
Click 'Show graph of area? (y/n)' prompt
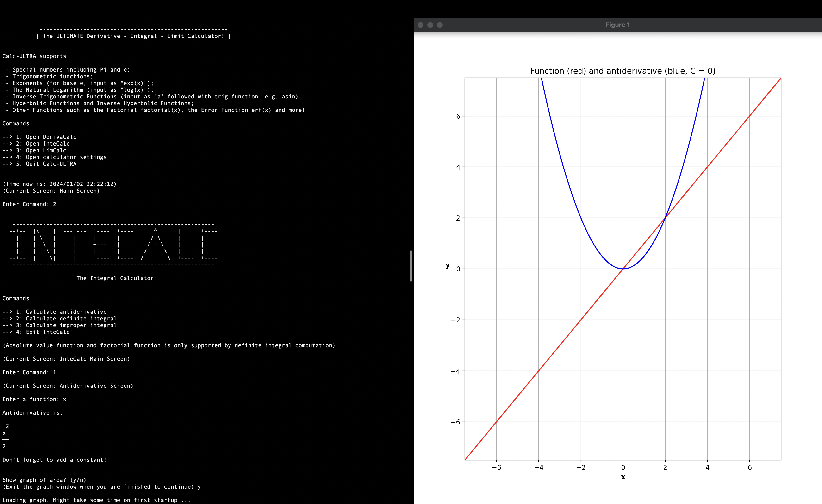tap(44, 480)
